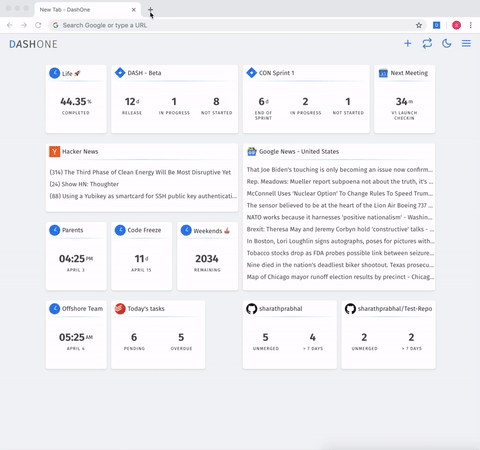Click the Life widget clock icon

pos(55,73)
